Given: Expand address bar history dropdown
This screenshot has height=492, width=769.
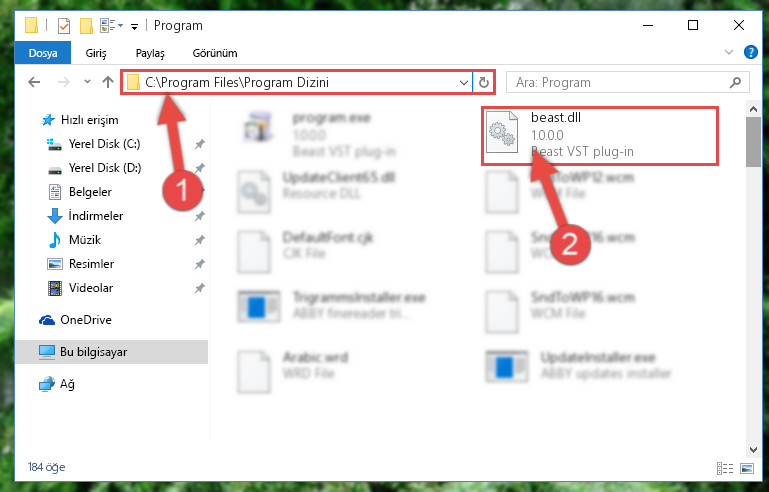Looking at the screenshot, I should pos(463,82).
